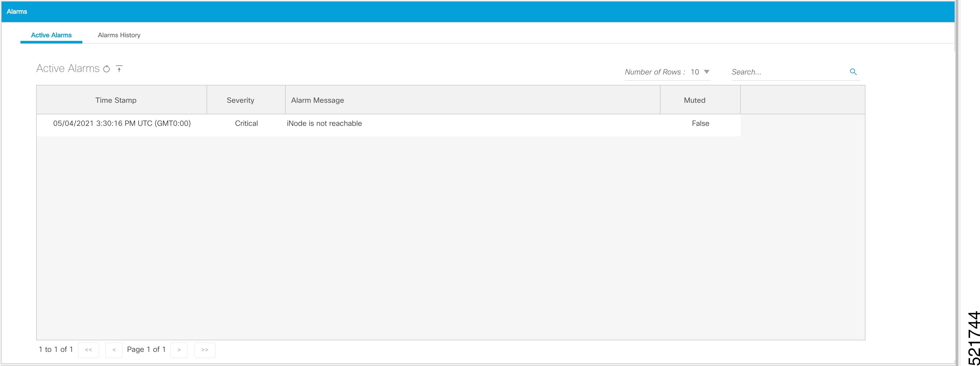980x366 pixels.
Task: Jump to last page using >> button
Action: [205, 350]
